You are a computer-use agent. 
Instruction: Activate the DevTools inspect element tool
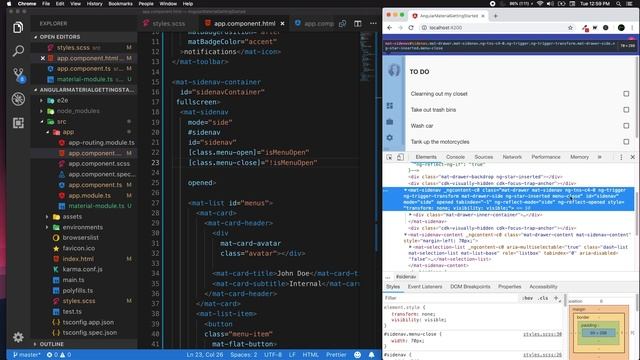[x=389, y=157]
